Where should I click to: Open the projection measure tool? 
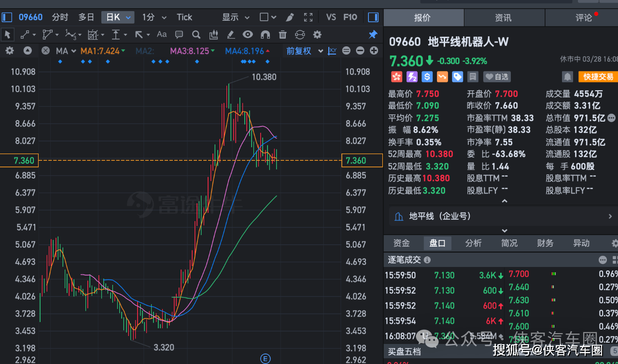pos(93,35)
